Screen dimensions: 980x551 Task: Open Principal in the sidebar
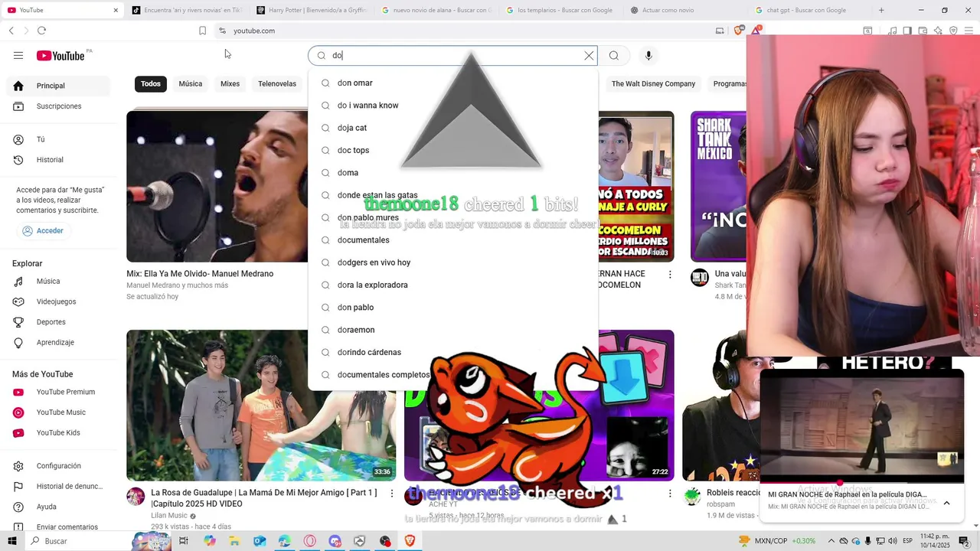60,86
